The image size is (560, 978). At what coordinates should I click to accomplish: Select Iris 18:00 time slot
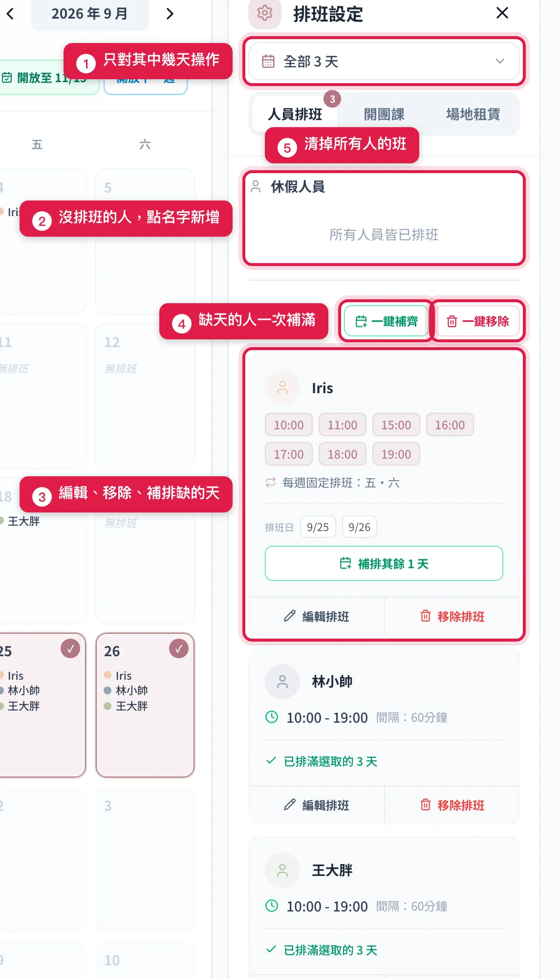tap(343, 454)
